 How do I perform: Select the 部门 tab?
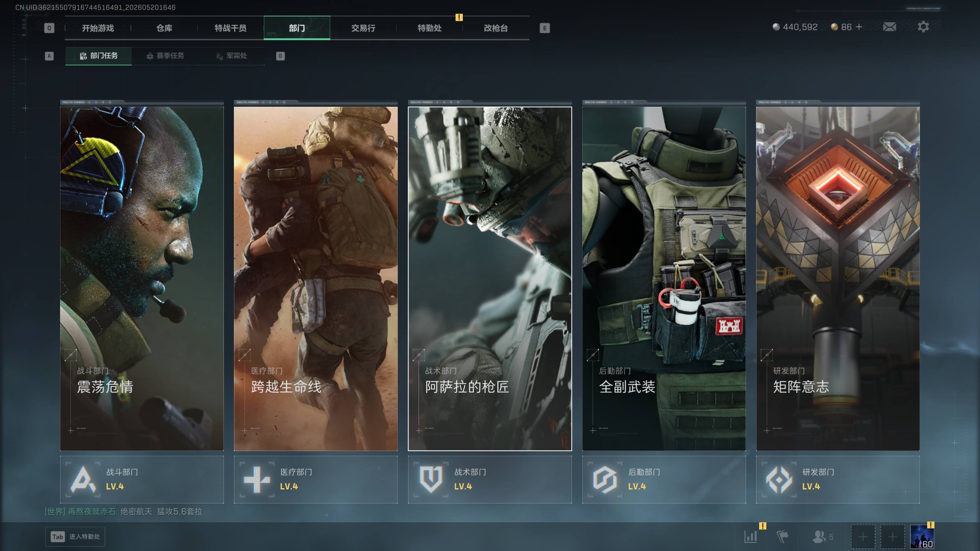[297, 28]
